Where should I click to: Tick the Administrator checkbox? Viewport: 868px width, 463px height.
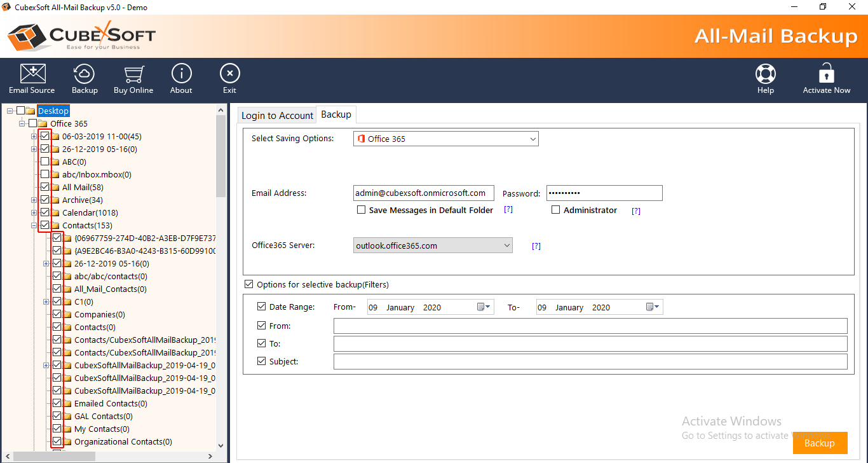(x=556, y=210)
